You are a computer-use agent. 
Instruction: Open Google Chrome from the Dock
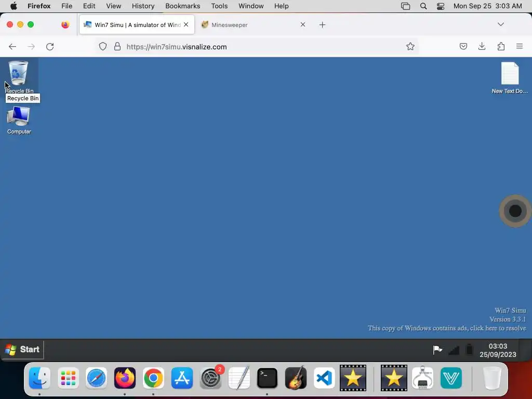[153, 378]
